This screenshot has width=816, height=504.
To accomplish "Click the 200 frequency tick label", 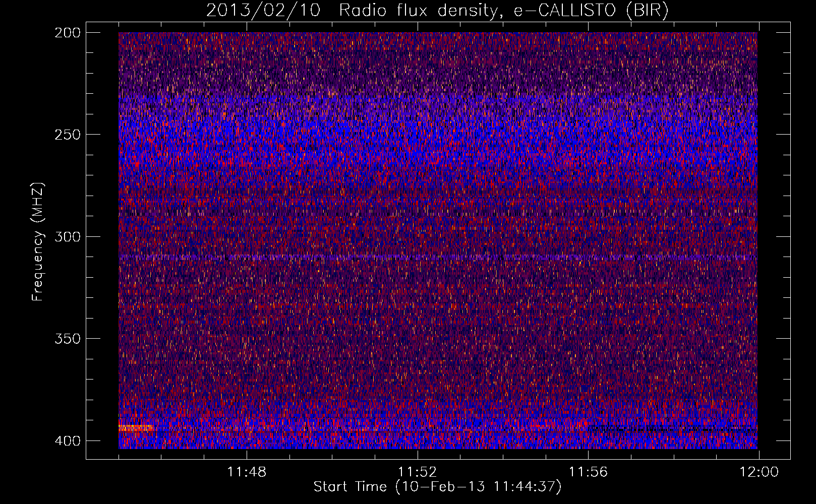I will click(68, 33).
